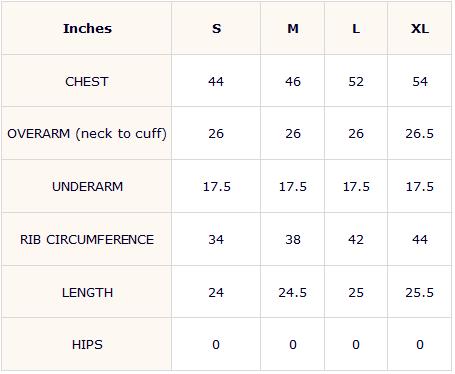Select rib circumference value 38
The image size is (455, 374).
pyautogui.click(x=293, y=239)
